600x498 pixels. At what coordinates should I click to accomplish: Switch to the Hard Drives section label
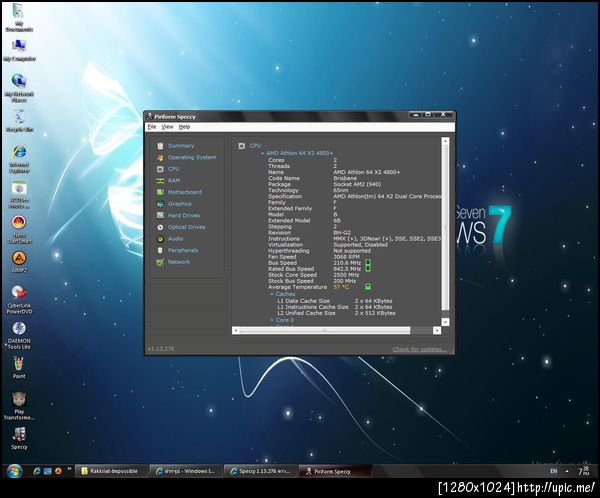pyautogui.click(x=184, y=216)
